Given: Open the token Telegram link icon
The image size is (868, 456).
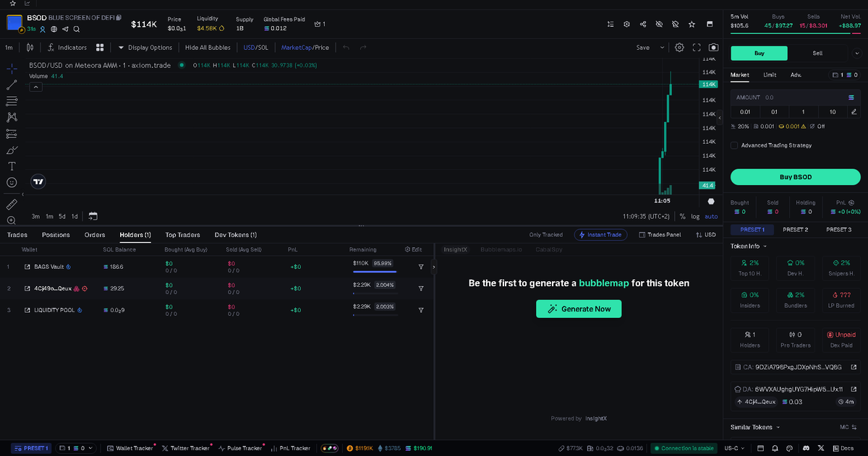Looking at the screenshot, I should pos(65,29).
